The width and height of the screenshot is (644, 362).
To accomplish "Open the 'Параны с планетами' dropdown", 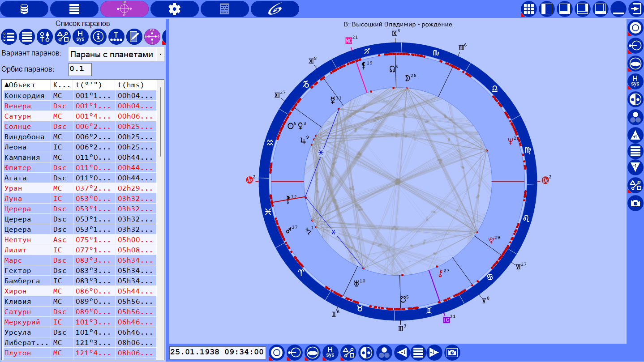I will (116, 55).
